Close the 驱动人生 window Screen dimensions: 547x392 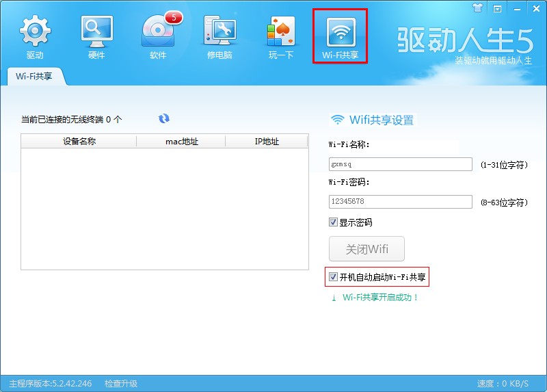(x=536, y=8)
